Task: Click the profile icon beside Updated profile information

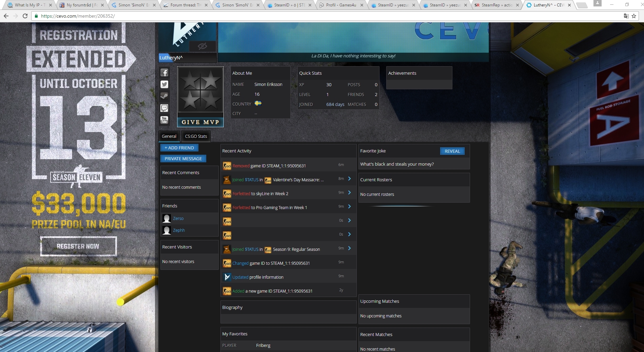Action: (x=227, y=277)
